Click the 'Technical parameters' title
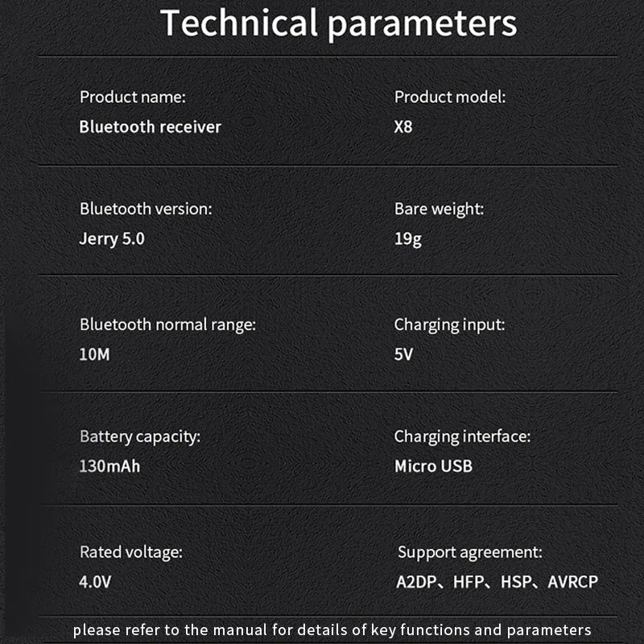The height and width of the screenshot is (644, 644). 338,24
